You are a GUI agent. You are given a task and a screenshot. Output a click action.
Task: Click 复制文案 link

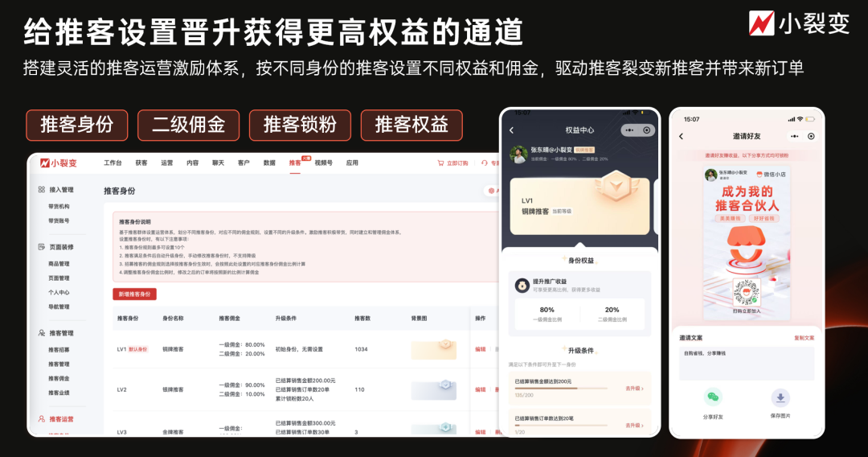pos(804,338)
